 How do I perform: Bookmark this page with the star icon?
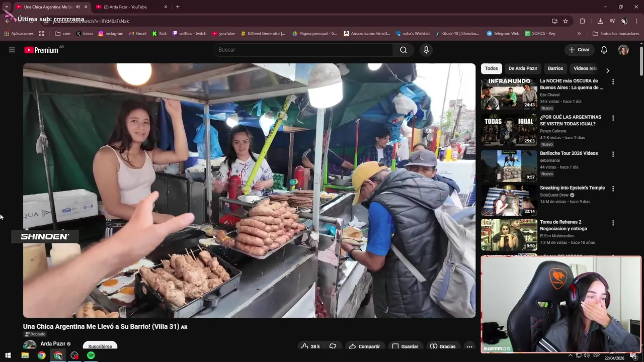click(566, 21)
